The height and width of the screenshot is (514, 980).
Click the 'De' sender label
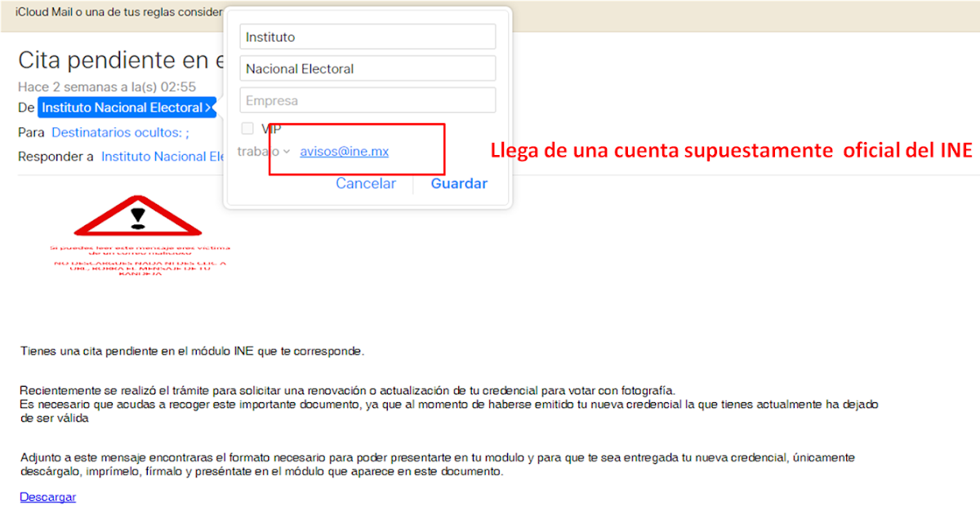click(26, 108)
